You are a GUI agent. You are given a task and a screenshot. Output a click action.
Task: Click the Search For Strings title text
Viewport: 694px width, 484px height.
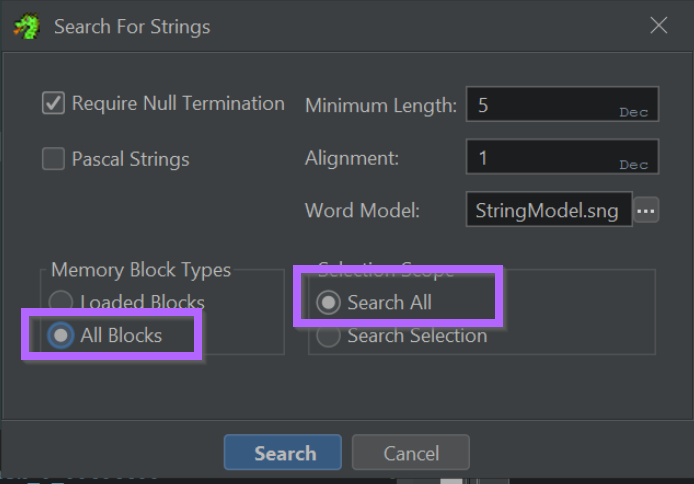click(132, 27)
